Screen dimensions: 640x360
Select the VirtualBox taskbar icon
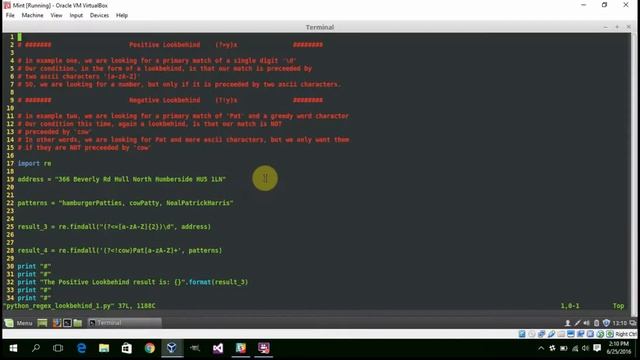click(x=172, y=348)
